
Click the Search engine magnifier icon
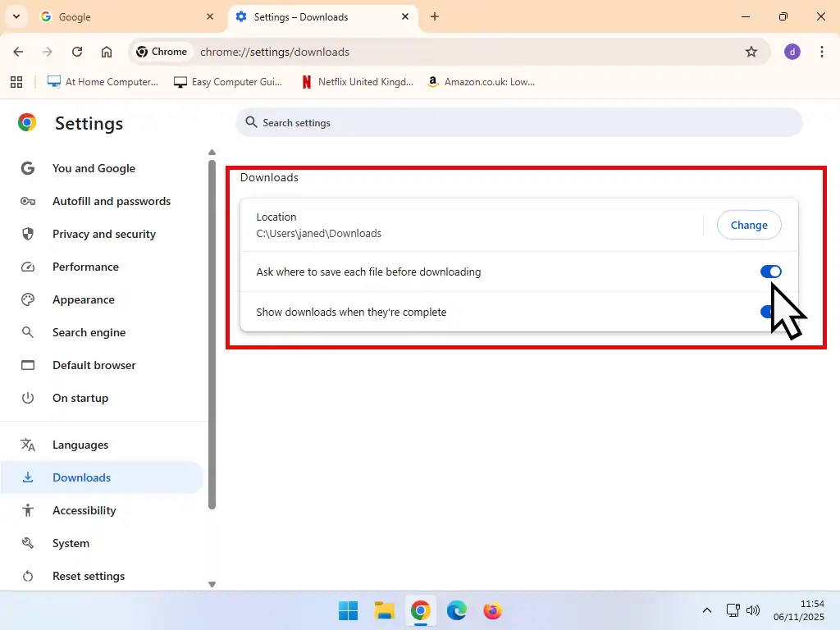(27, 332)
